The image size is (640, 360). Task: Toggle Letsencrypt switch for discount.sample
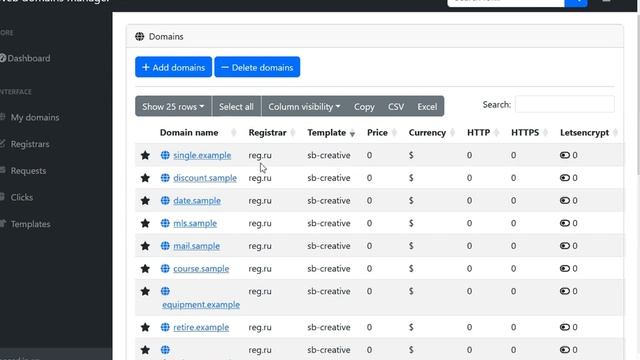pos(565,178)
